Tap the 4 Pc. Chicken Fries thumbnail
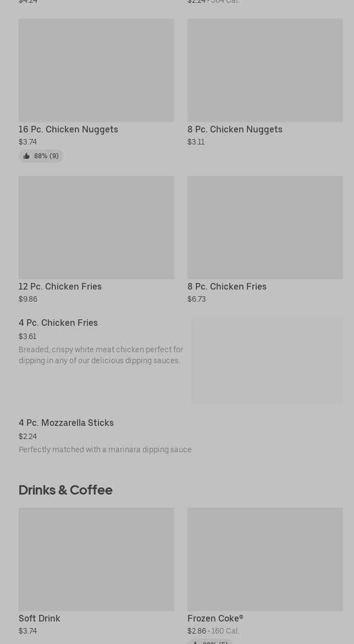This screenshot has width=354, height=644. pyautogui.click(x=267, y=360)
